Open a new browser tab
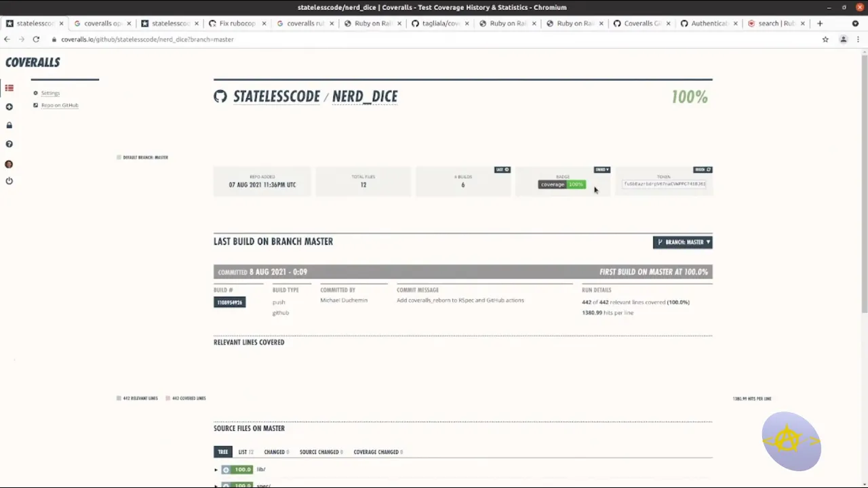The image size is (868, 488). point(819,23)
